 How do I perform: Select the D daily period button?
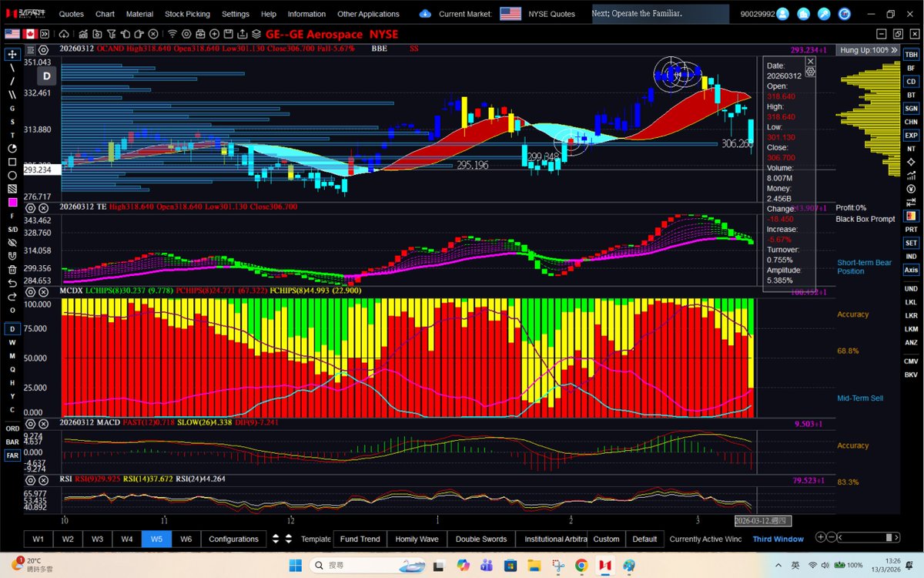click(x=12, y=330)
